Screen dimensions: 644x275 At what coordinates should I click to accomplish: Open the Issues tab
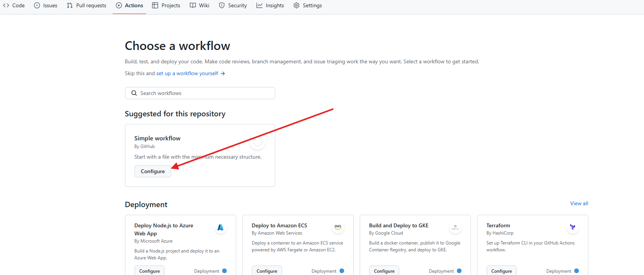coord(46,5)
